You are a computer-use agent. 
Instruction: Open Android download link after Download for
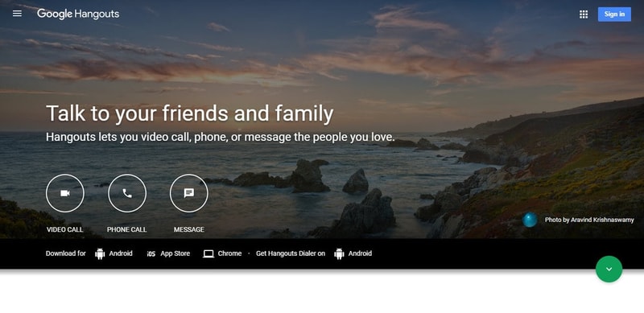121,253
